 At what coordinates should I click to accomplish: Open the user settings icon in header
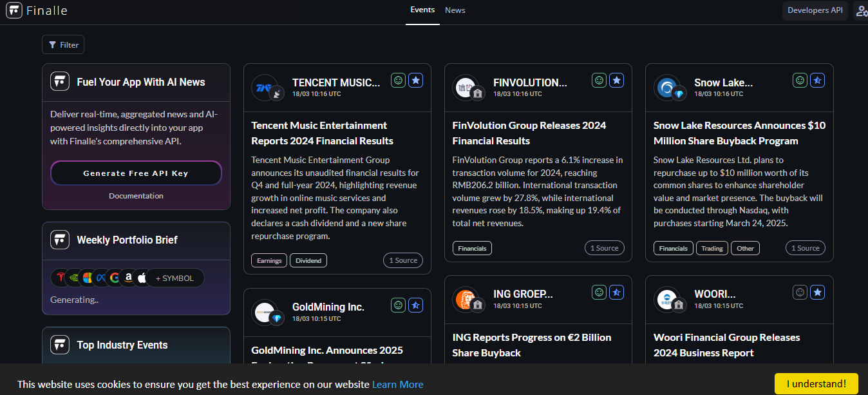[x=861, y=10]
